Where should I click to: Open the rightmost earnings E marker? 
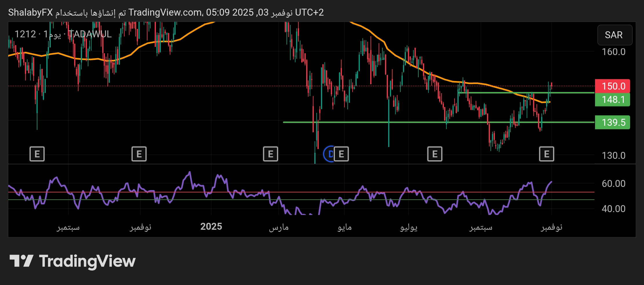point(546,154)
